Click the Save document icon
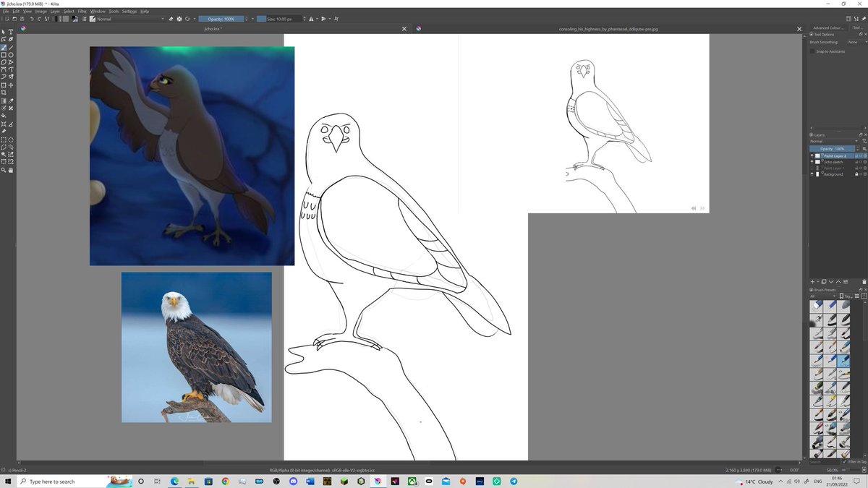This screenshot has width=868, height=488. (x=22, y=19)
